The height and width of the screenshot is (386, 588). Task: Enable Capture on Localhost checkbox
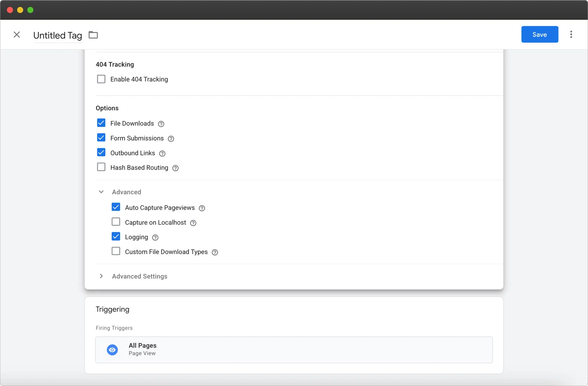pyautogui.click(x=116, y=222)
